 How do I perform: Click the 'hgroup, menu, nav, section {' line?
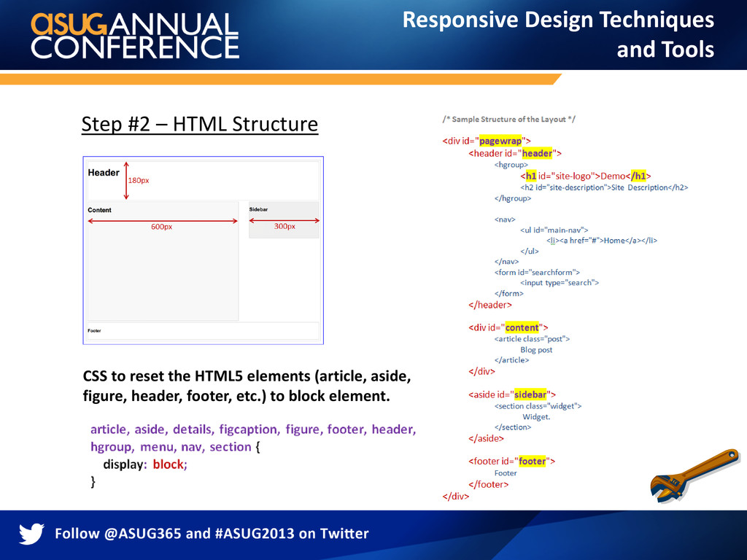[175, 447]
